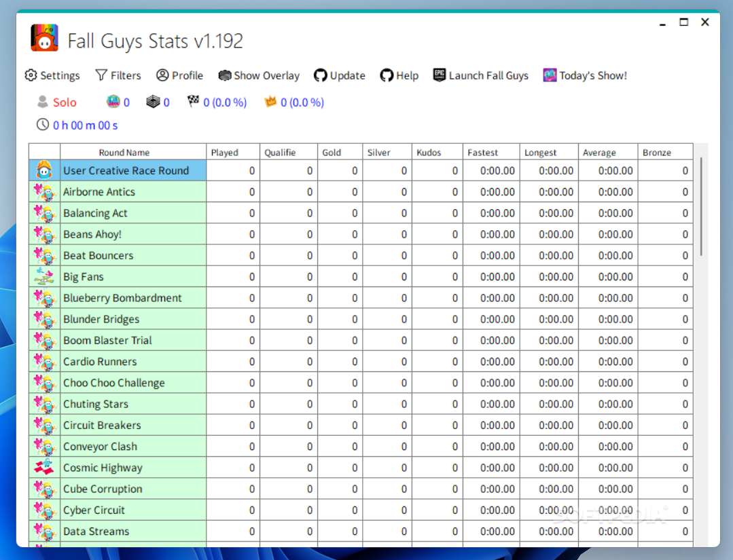The height and width of the screenshot is (560, 733).
Task: Click the Solo profile label
Action: pos(65,102)
